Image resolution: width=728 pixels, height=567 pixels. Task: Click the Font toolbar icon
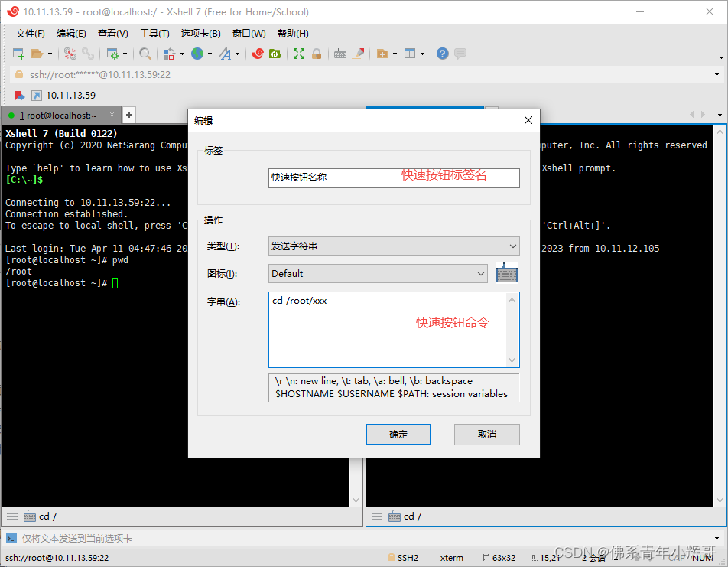coord(225,54)
